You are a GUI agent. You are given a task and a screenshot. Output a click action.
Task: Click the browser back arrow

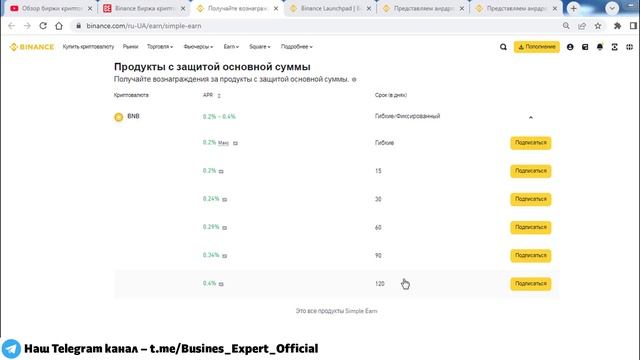[11, 26]
